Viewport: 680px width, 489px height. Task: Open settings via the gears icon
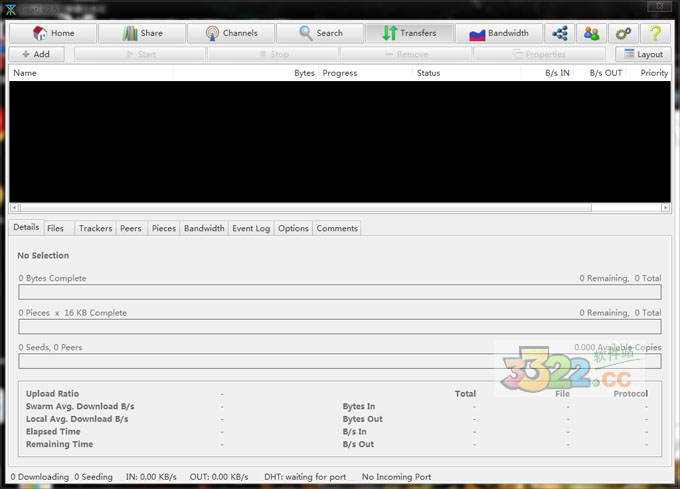(x=623, y=33)
